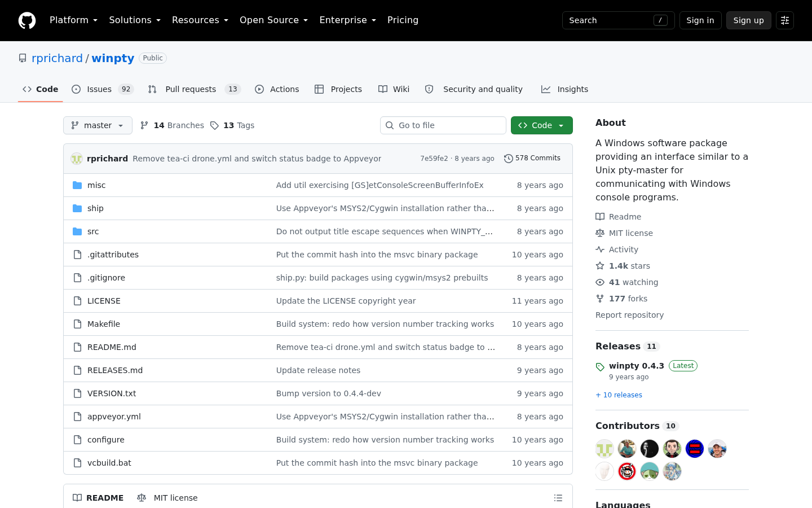
Task: Click the fork icon beside 177 forks
Action: [x=600, y=299]
